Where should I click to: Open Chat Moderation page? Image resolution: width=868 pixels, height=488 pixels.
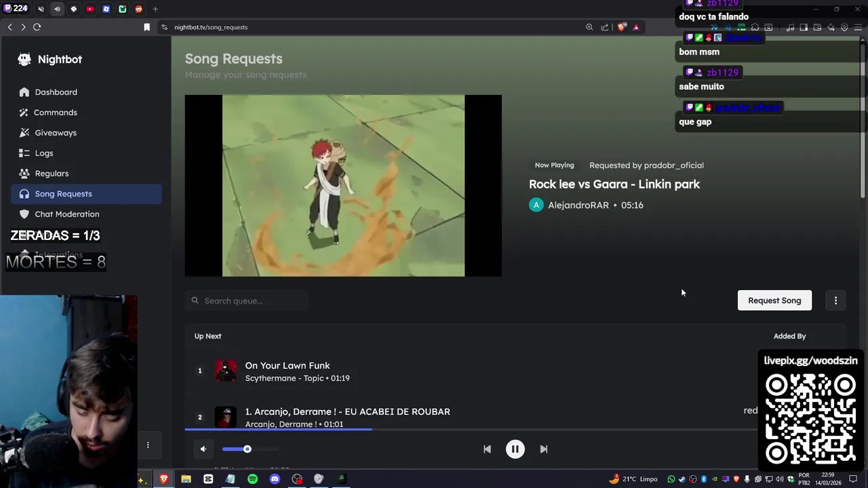click(x=86, y=214)
